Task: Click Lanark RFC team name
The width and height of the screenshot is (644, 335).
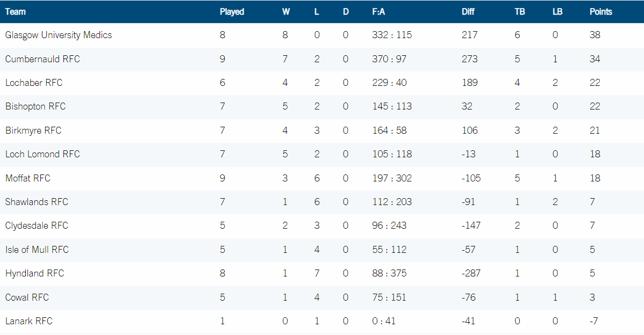Action: [x=28, y=321]
